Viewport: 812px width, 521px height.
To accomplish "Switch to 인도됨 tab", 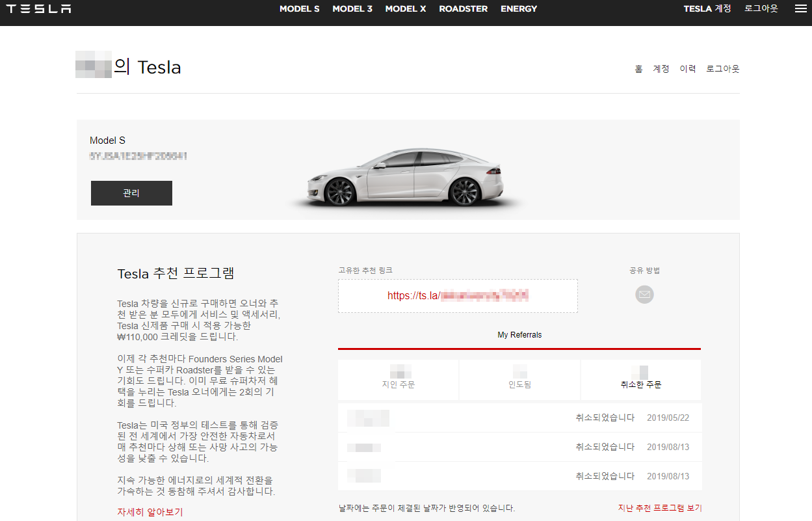I will pos(519,380).
